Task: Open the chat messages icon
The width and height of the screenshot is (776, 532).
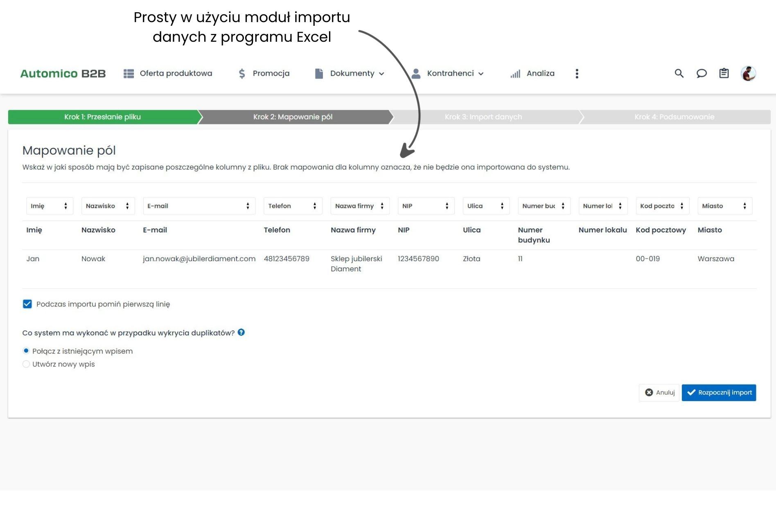Action: point(702,74)
